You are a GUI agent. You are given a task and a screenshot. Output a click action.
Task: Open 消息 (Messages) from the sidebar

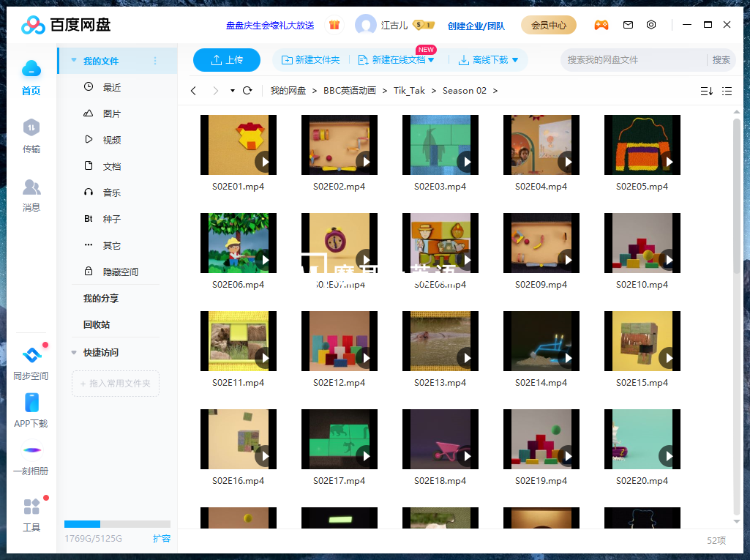pos(31,194)
